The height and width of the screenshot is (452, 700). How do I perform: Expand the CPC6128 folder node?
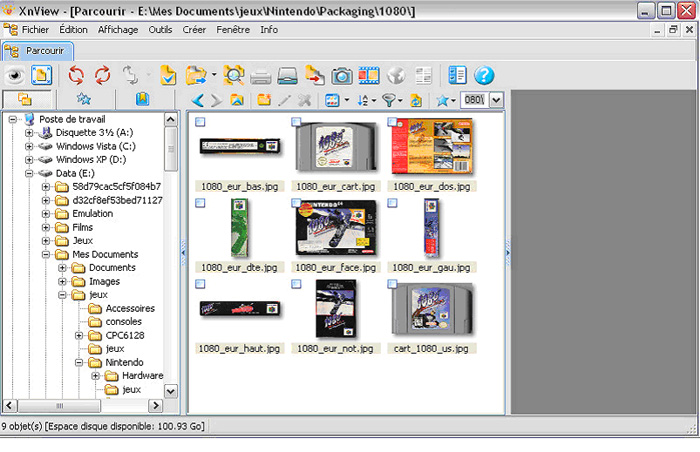click(x=79, y=335)
